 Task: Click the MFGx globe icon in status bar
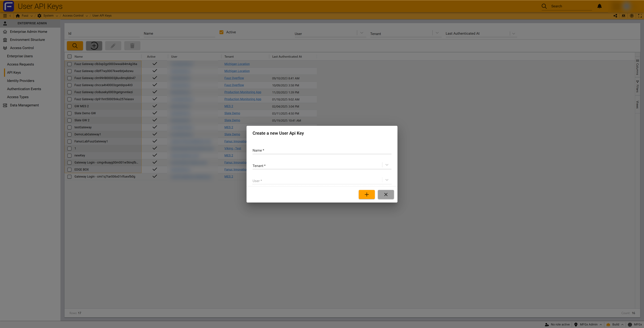pyautogui.click(x=630, y=324)
